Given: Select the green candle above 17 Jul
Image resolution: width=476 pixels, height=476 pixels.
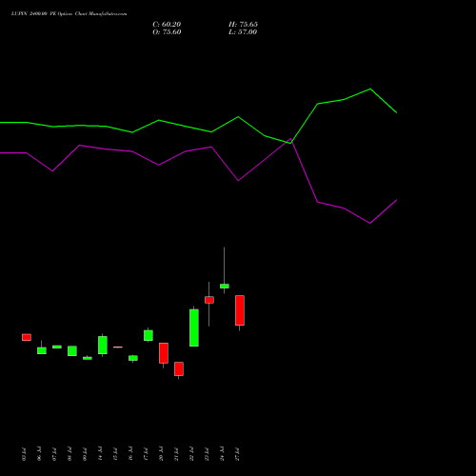Looking at the screenshot, I should pyautogui.click(x=149, y=335).
